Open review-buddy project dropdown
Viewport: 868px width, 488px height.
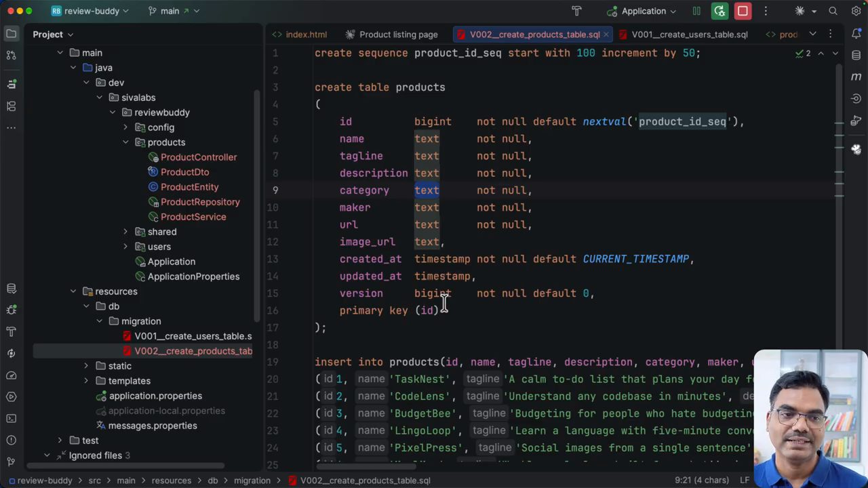click(x=90, y=11)
